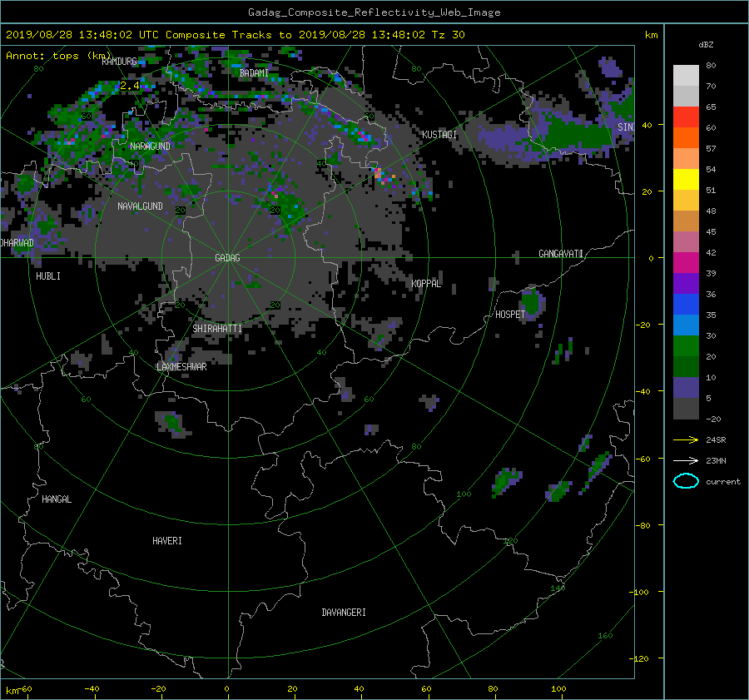The image size is (749, 700).
Task: Click the SHIRAHATTI town label
Action: [217, 329]
